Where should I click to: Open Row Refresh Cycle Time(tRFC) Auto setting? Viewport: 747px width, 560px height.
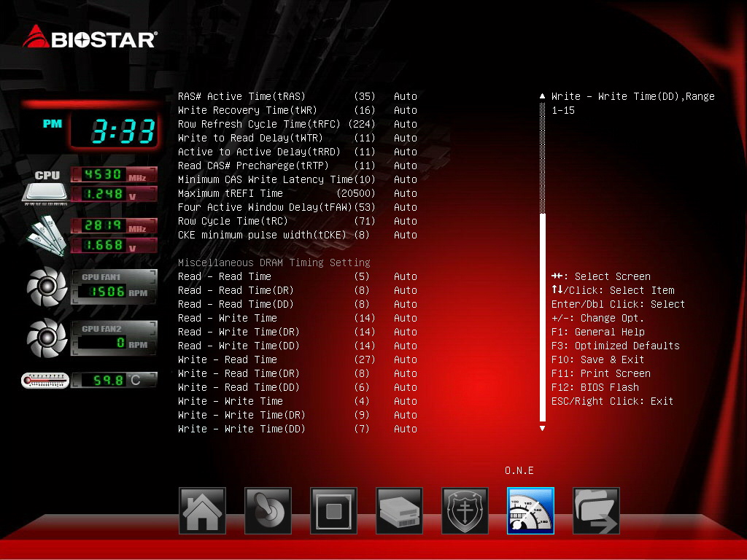click(x=406, y=124)
